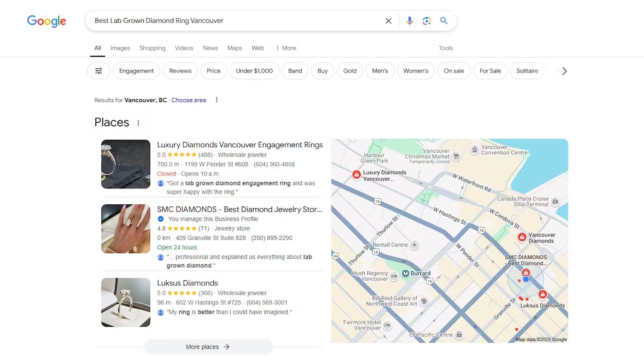Select Vancouver Diamonds map pin
This screenshot has width=644, height=358.
522,237
